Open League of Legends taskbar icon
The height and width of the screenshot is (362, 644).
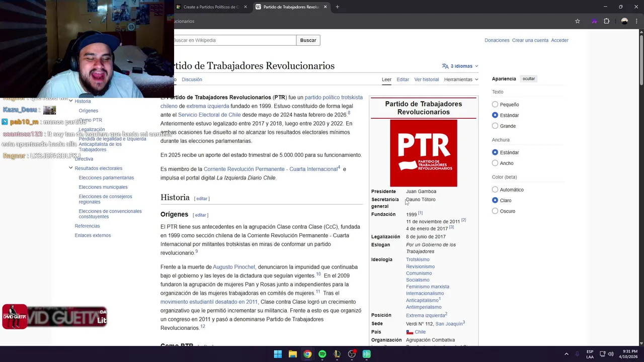pyautogui.click(x=337, y=354)
